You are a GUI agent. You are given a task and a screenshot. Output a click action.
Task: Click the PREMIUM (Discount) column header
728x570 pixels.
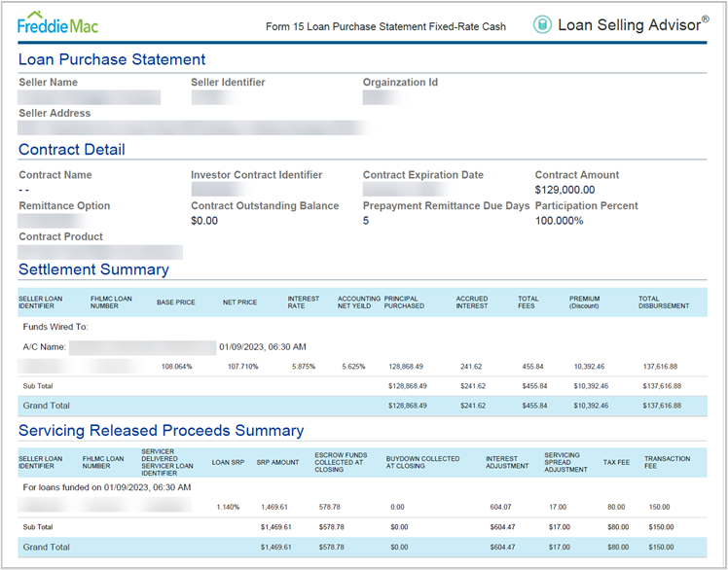click(x=585, y=303)
